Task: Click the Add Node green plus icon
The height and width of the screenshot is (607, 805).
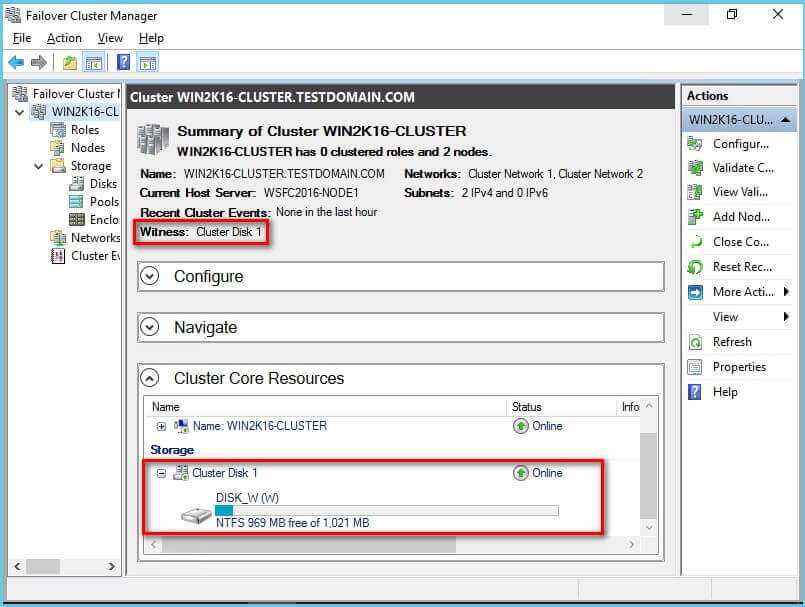Action: tap(695, 217)
